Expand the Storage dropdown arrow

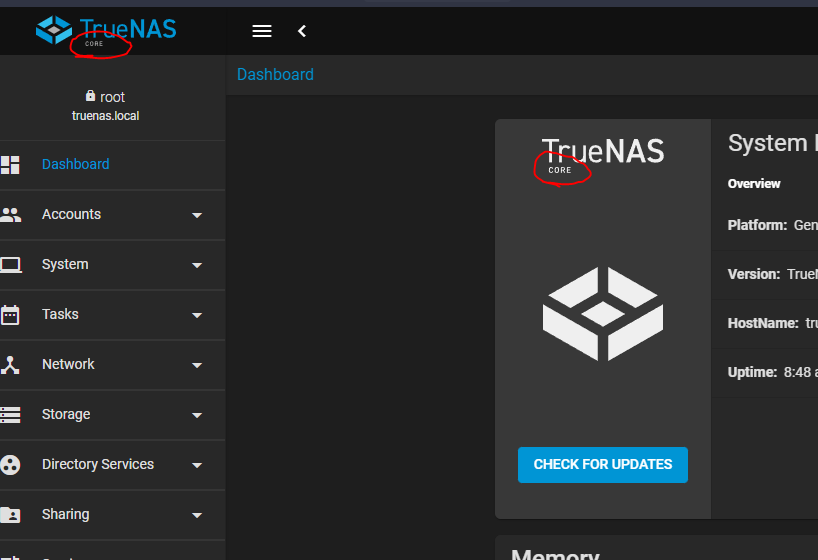[197, 415]
